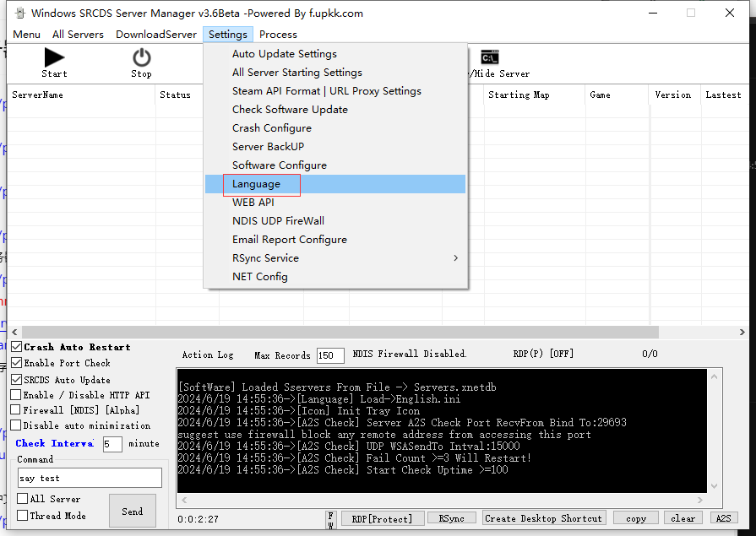Click the Stop power icon
Viewport: 756px width, 536px height.
click(141, 57)
